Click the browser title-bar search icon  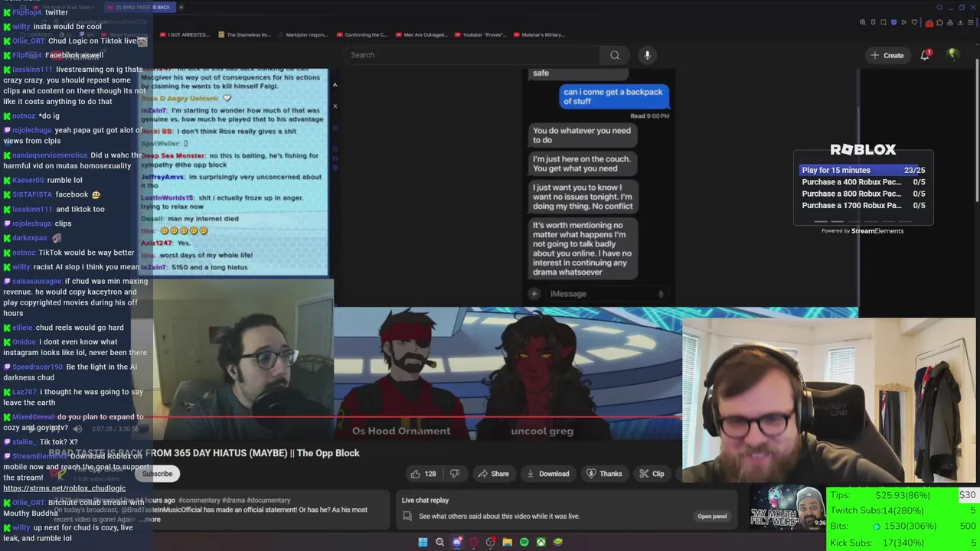pyautogui.click(x=939, y=7)
